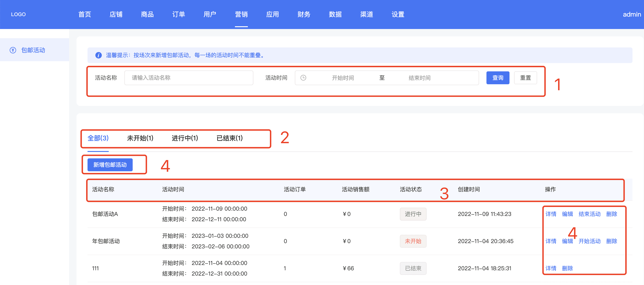Click the 包邮活动A name cell
Viewport: 644px width, 285px height.
click(105, 214)
